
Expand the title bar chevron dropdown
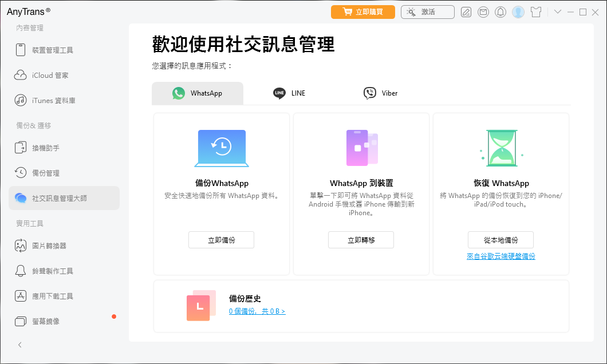tap(558, 11)
